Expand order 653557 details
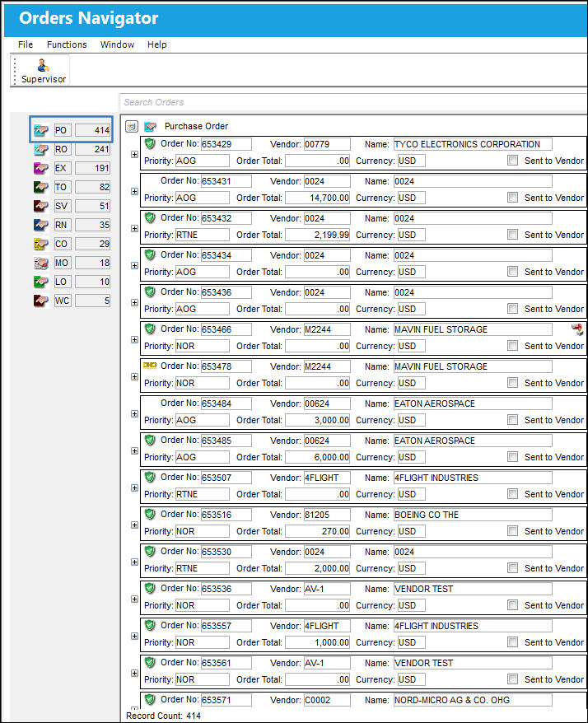This screenshot has height=723, width=588. (x=135, y=636)
